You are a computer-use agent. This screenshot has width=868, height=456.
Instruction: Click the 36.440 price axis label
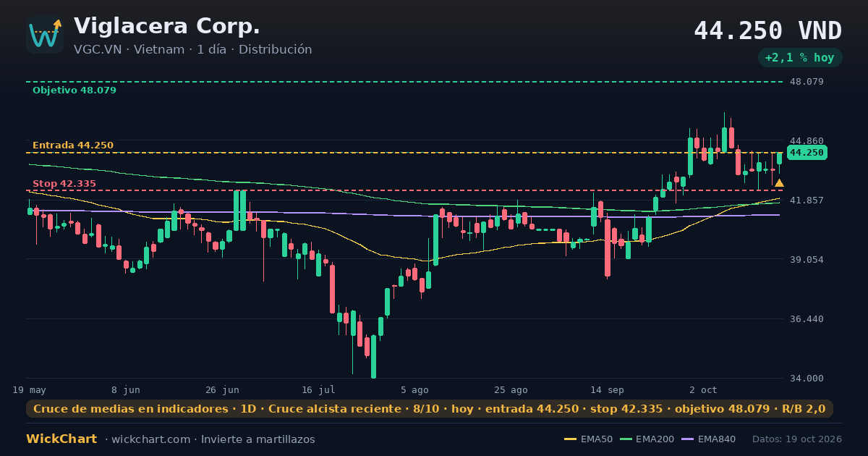[x=807, y=318]
